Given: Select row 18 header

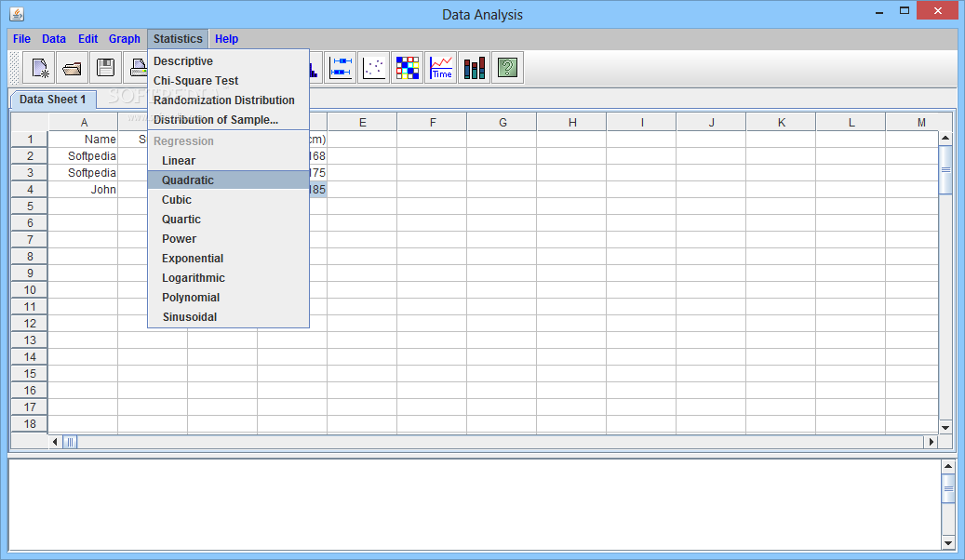Looking at the screenshot, I should tap(30, 423).
